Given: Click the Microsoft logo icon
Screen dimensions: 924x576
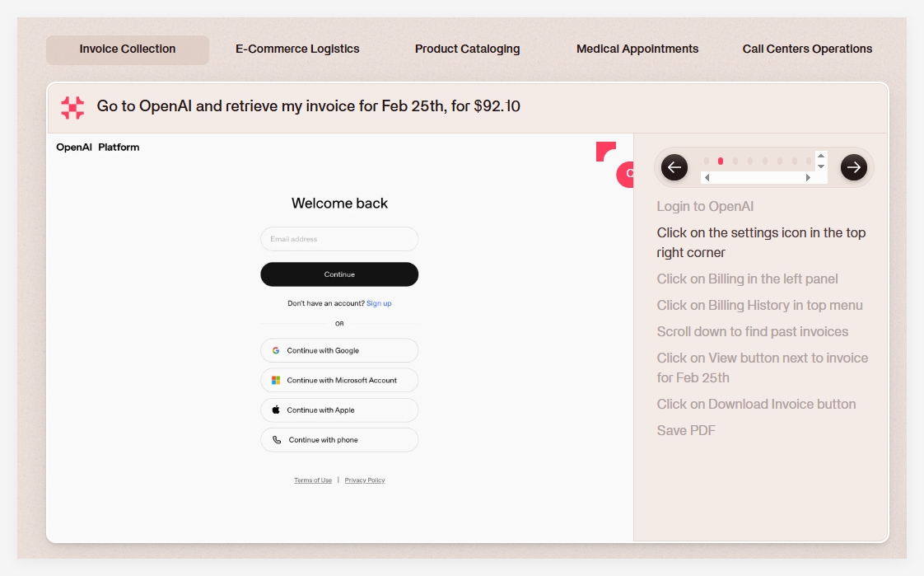Looking at the screenshot, I should 277,380.
